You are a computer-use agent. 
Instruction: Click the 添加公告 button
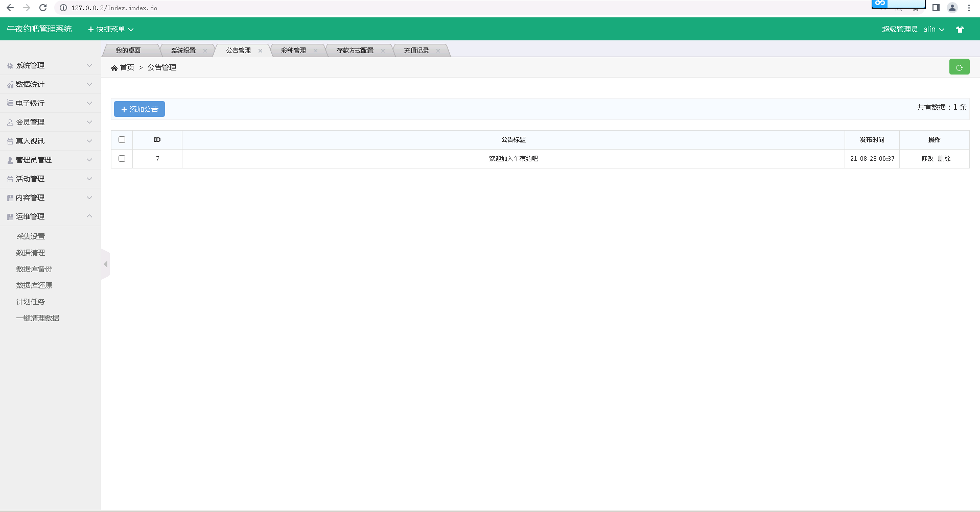[139, 109]
